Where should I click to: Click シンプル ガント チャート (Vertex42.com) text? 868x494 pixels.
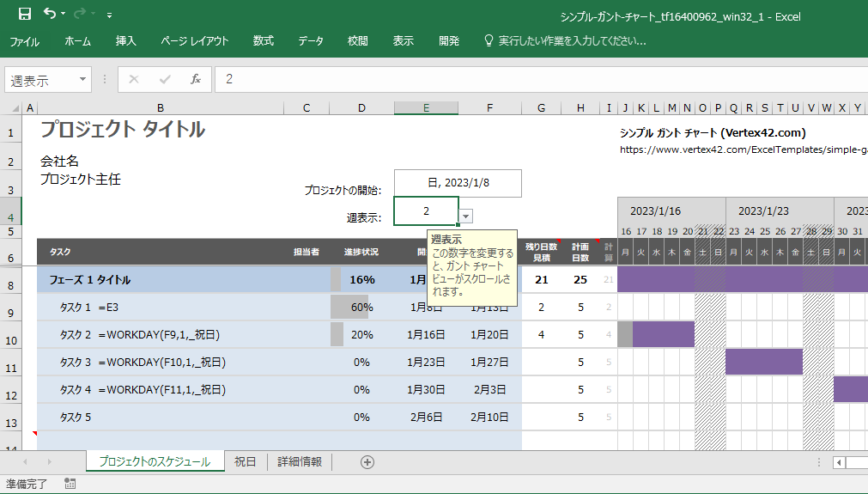[713, 133]
